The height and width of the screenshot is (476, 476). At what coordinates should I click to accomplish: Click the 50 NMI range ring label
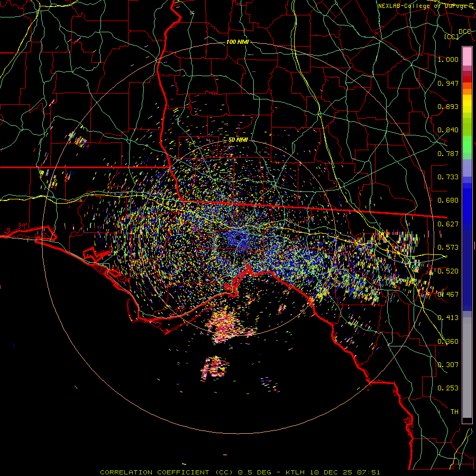coord(238,140)
